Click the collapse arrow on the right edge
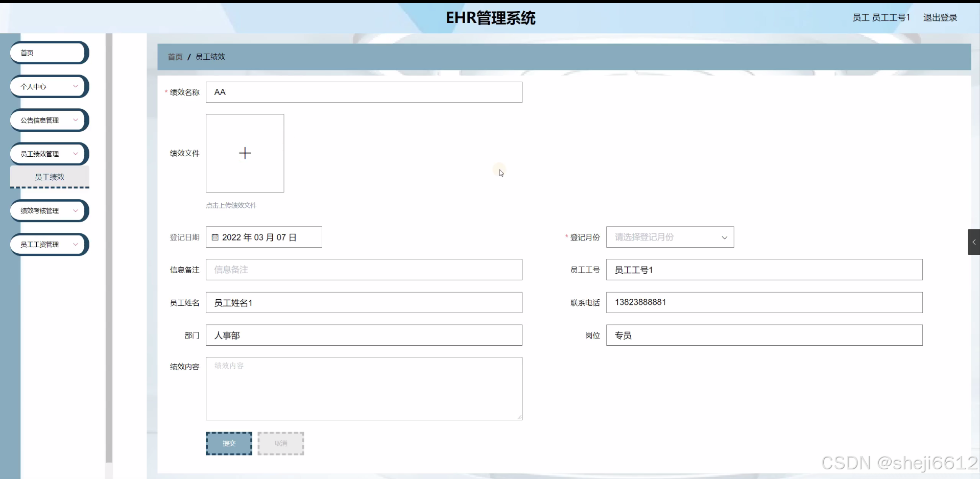The width and height of the screenshot is (980, 479). [x=974, y=242]
